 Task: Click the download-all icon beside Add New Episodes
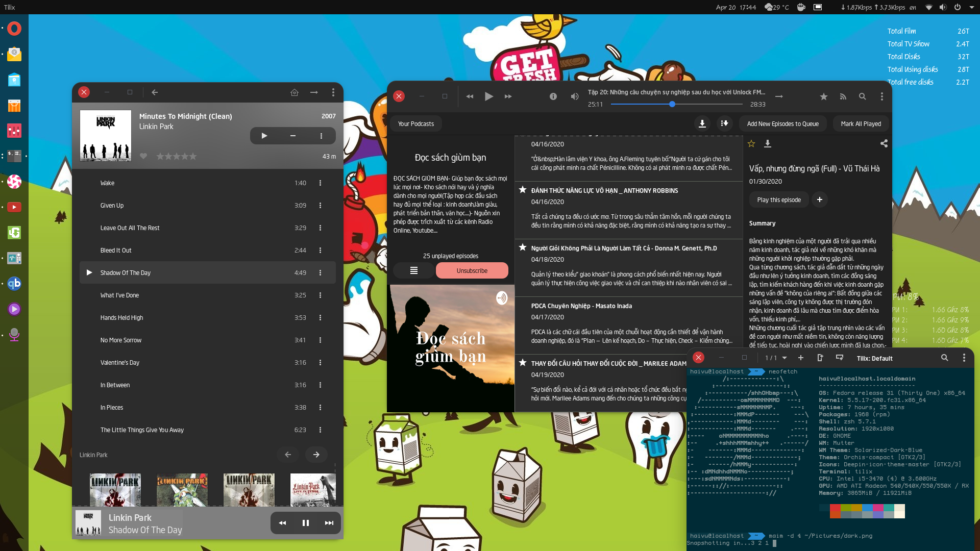(x=724, y=124)
